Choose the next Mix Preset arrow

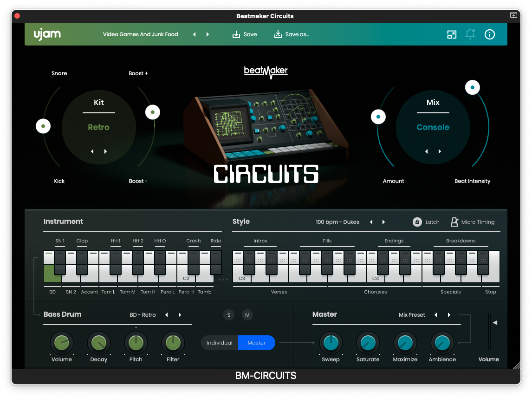click(x=449, y=315)
